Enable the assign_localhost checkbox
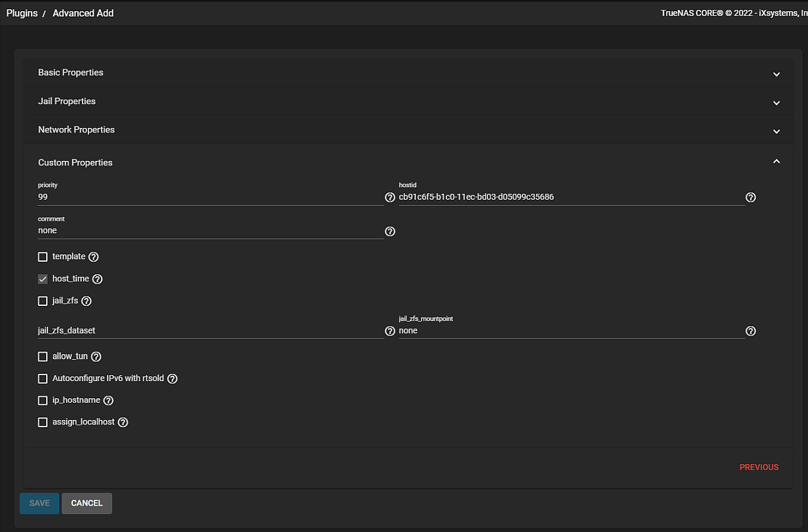This screenshot has height=532, width=808. [x=43, y=422]
